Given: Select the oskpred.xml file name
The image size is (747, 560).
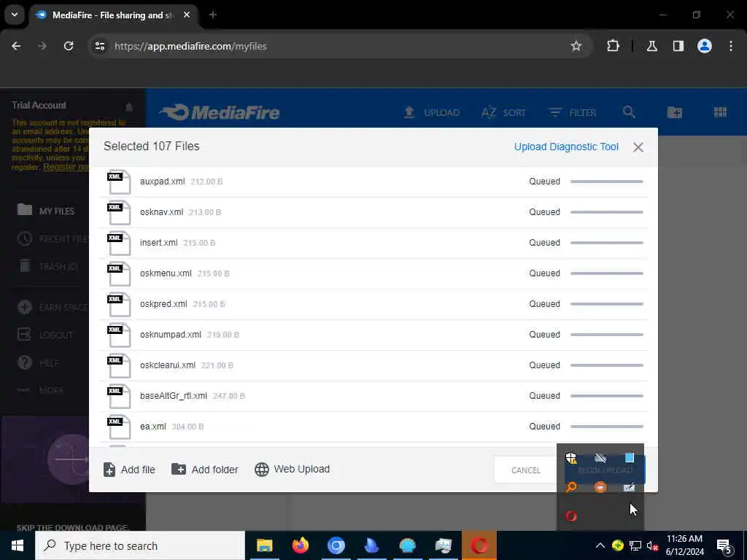Looking at the screenshot, I should (x=163, y=304).
